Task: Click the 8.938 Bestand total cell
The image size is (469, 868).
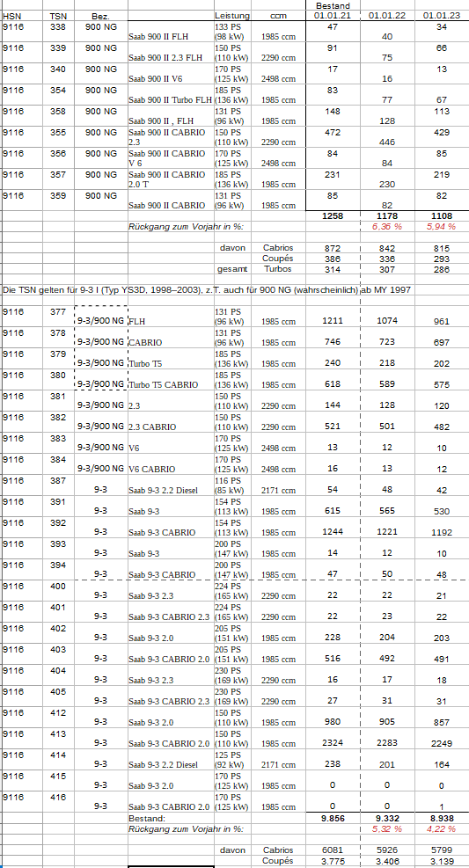Action: (x=442, y=818)
